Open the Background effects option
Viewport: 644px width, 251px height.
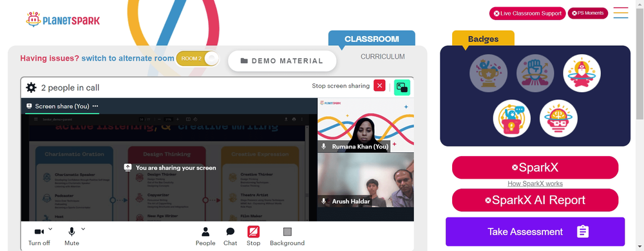[x=287, y=237]
